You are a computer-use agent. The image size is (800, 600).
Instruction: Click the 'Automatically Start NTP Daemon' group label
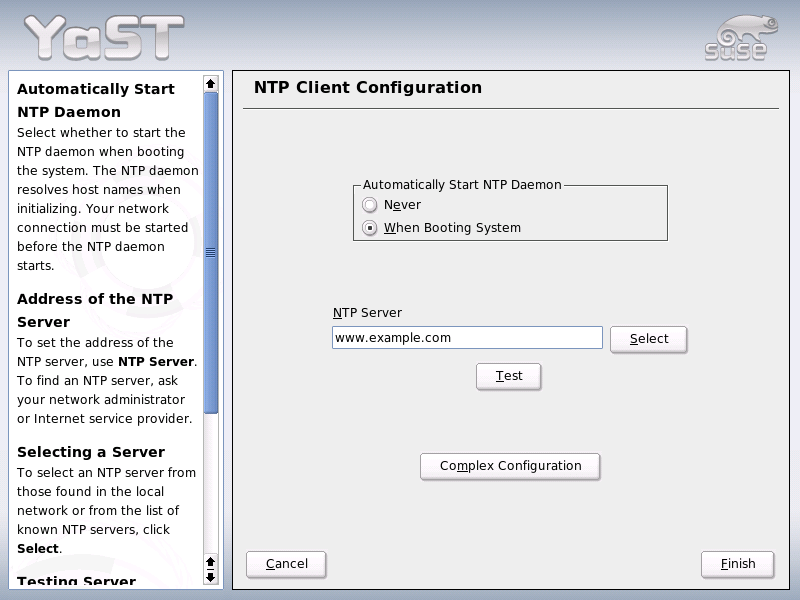tap(462, 185)
